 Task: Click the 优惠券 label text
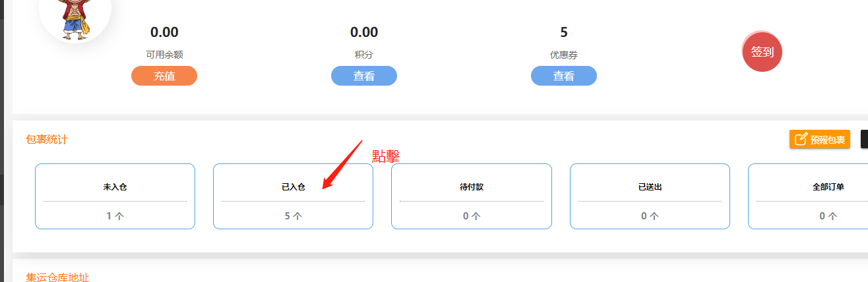coord(564,55)
